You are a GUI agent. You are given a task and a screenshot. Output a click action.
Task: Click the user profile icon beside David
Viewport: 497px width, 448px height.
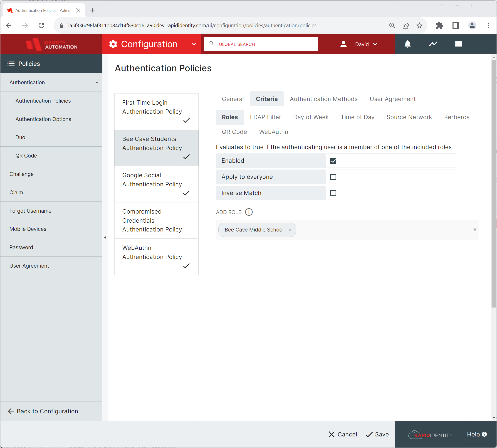[x=343, y=44]
